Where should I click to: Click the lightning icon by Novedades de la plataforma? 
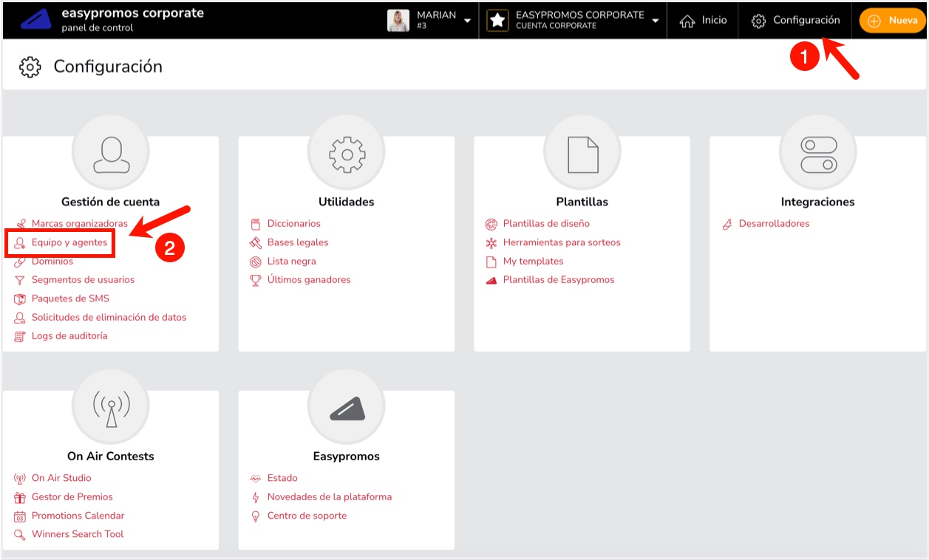tap(256, 497)
